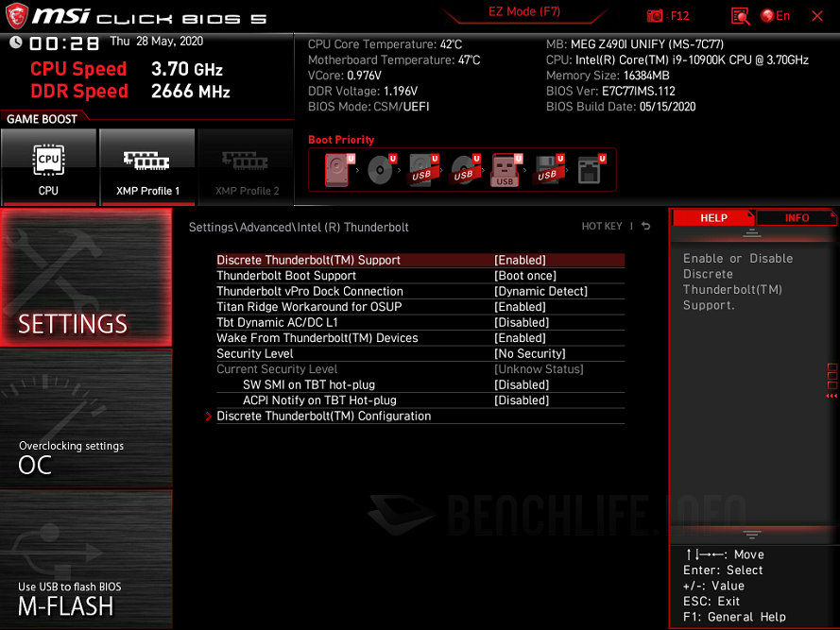840x630 pixels.
Task: Switch to the INFO tab
Action: 796,217
